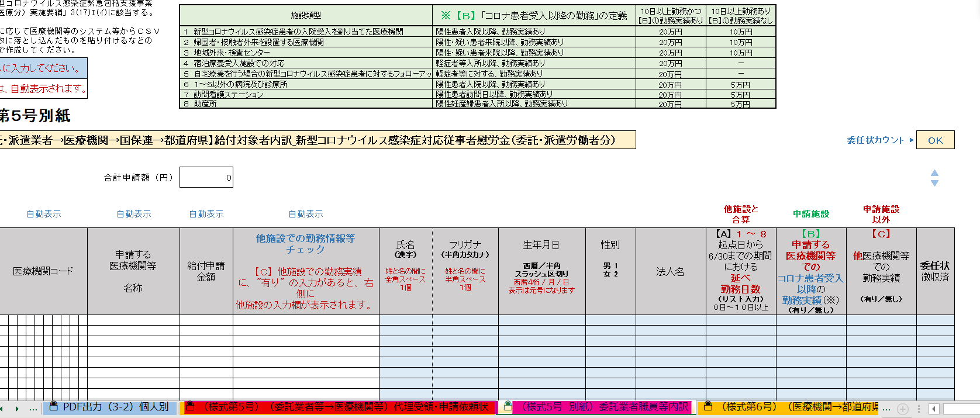
Task: Switch to the 様式第5号 代理受領・申請依頼状 sheet tab
Action: pyautogui.click(x=338, y=407)
